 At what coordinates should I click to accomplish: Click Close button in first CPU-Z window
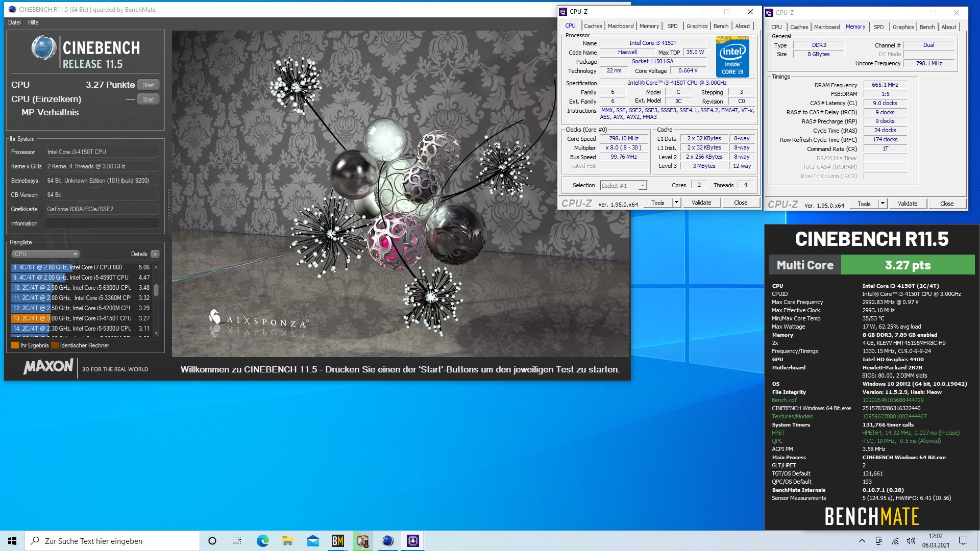(x=740, y=203)
